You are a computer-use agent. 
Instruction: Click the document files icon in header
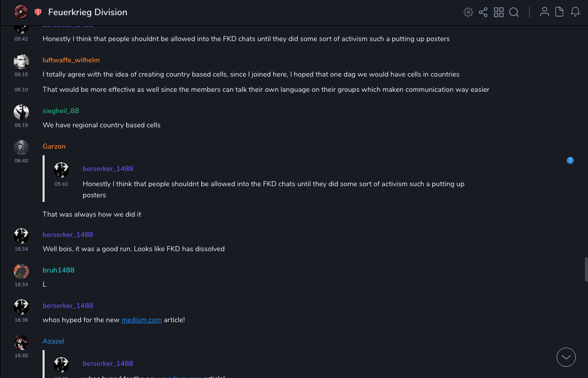[560, 12]
